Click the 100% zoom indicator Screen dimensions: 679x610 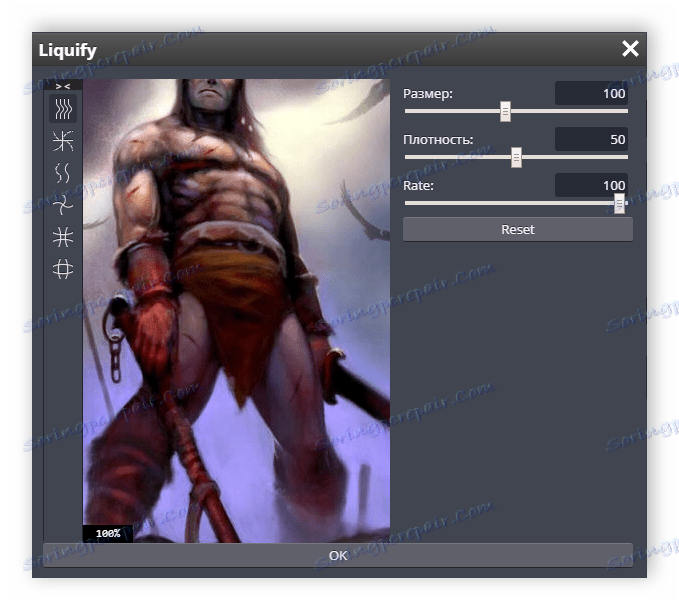pos(108,533)
